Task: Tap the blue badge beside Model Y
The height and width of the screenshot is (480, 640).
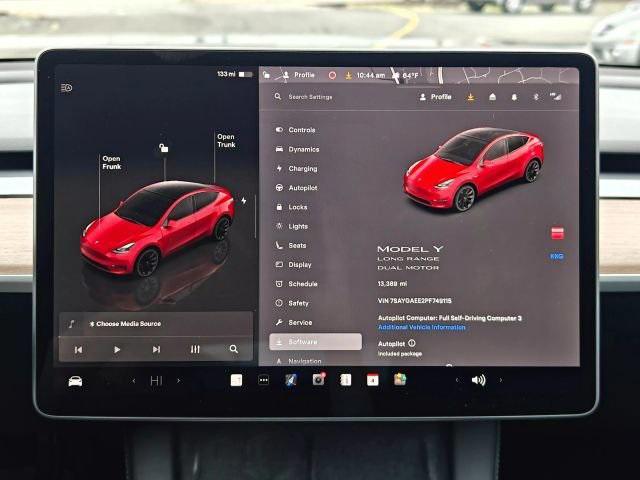Action: tap(557, 256)
